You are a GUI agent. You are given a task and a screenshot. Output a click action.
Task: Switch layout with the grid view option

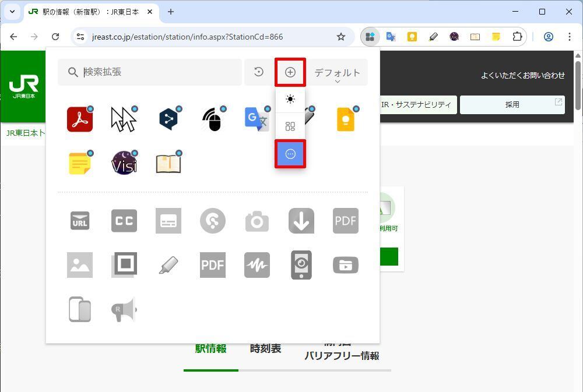[x=290, y=126]
